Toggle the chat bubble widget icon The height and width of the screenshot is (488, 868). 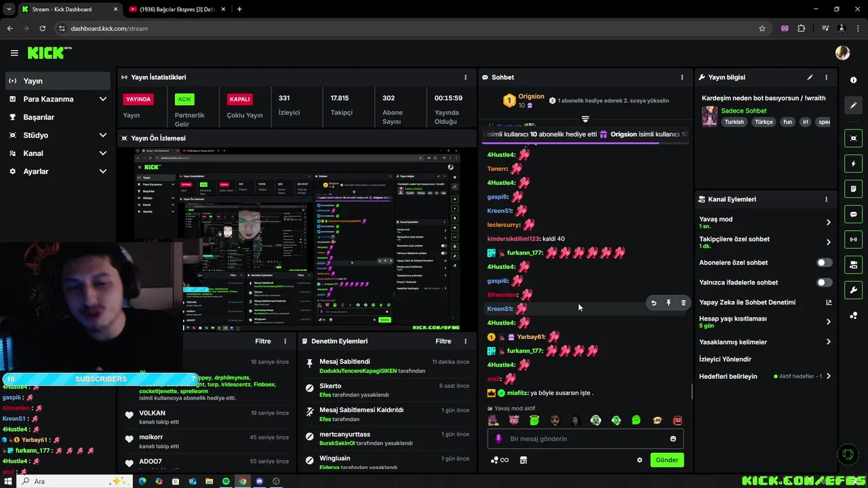point(854,214)
